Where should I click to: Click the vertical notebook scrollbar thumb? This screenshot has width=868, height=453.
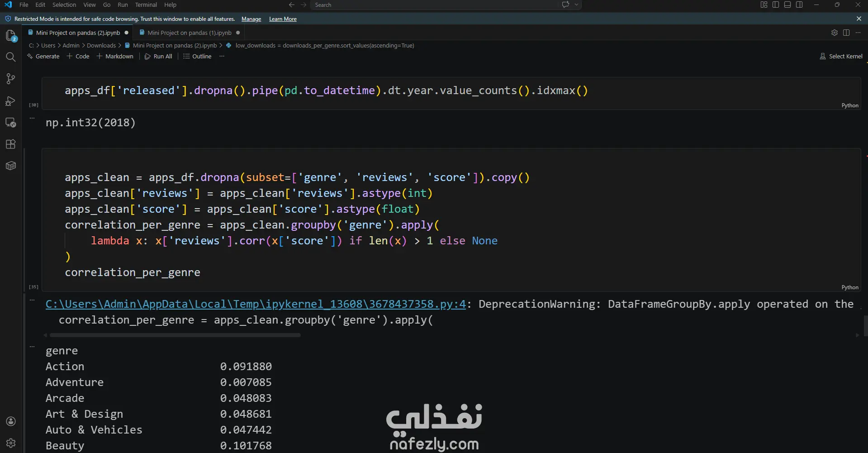tap(865, 326)
